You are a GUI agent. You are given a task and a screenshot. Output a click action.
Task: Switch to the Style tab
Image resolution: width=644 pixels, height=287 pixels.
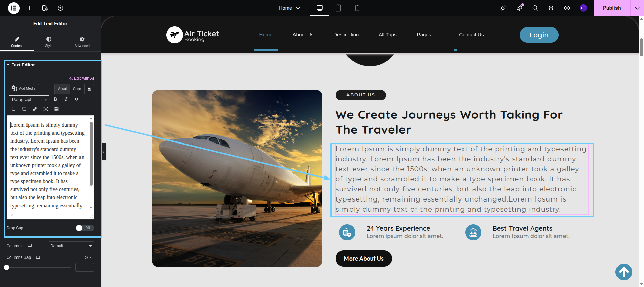pos(49,42)
